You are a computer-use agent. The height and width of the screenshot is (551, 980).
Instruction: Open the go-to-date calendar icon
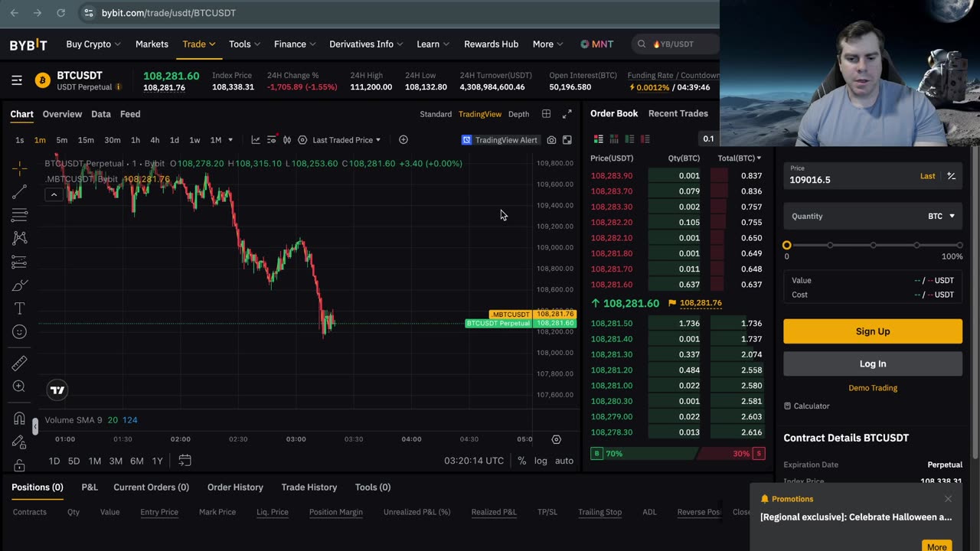coord(185,461)
